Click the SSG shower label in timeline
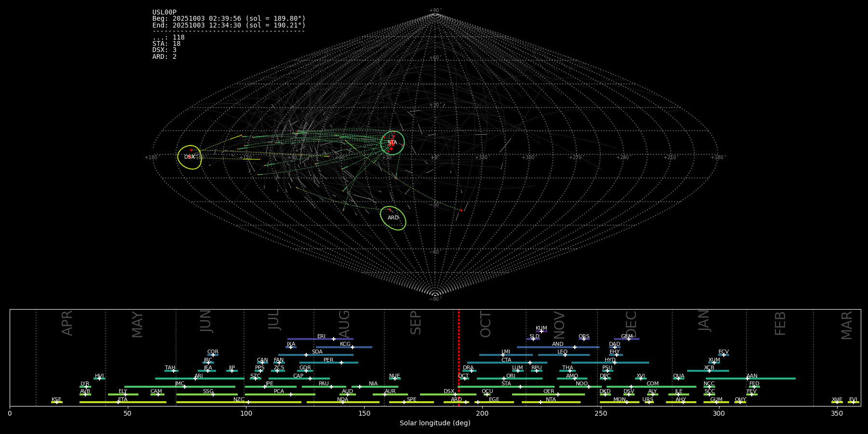This screenshot has width=868, height=434. (x=208, y=392)
